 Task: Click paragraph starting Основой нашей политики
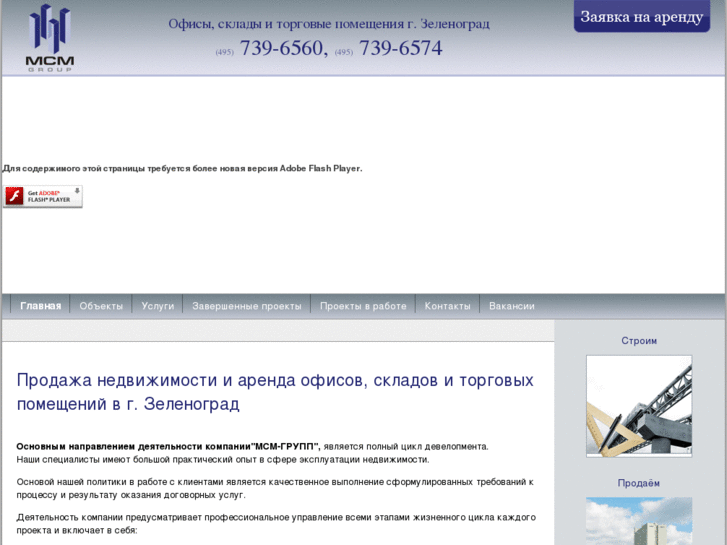coord(275,488)
